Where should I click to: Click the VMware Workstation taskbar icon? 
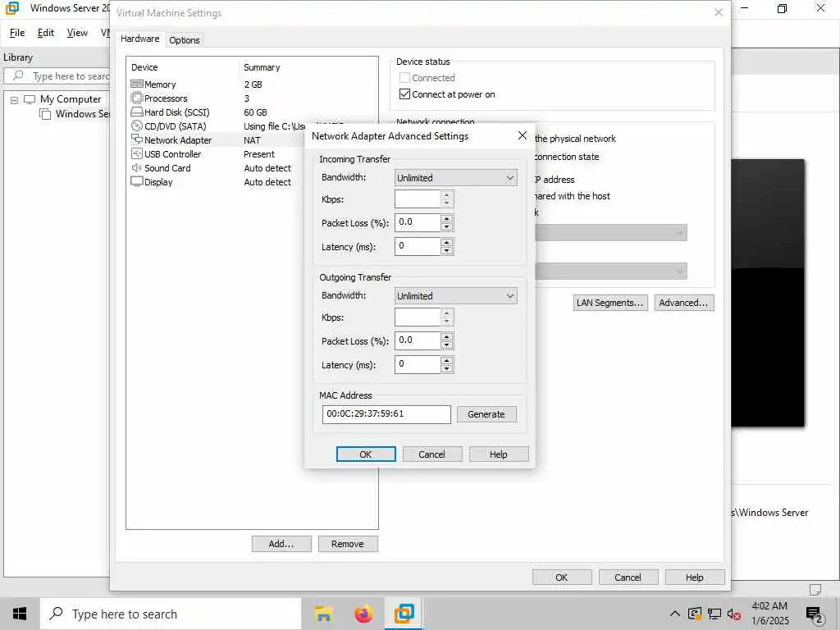(404, 614)
